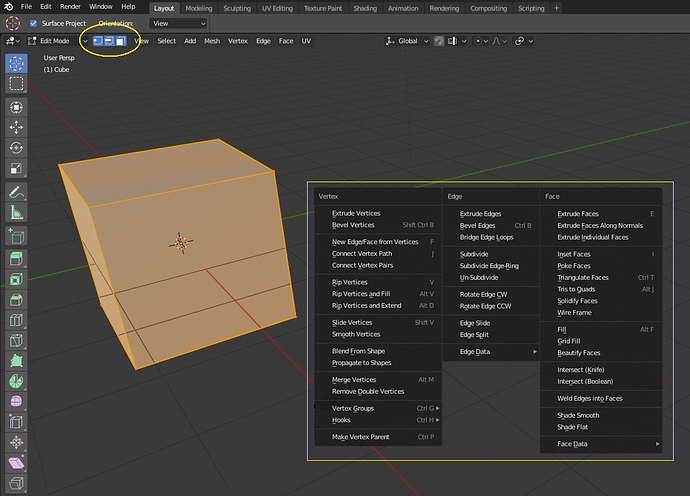The image size is (690, 496).
Task: Select the Shrink/Fatten tool
Action: [x=16, y=442]
